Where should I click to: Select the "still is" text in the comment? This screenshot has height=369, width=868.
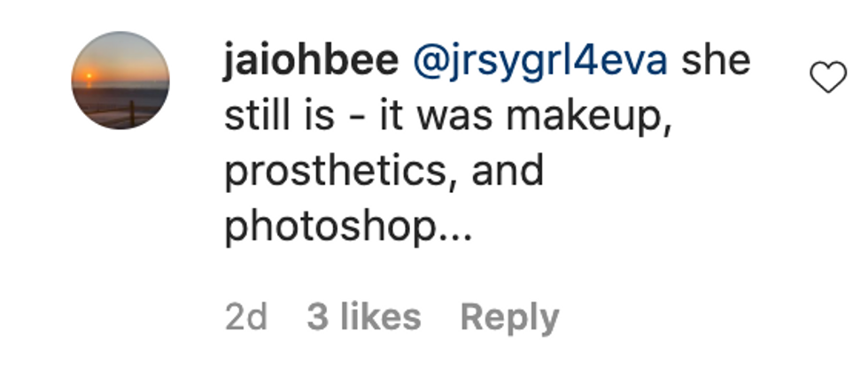[x=279, y=115]
